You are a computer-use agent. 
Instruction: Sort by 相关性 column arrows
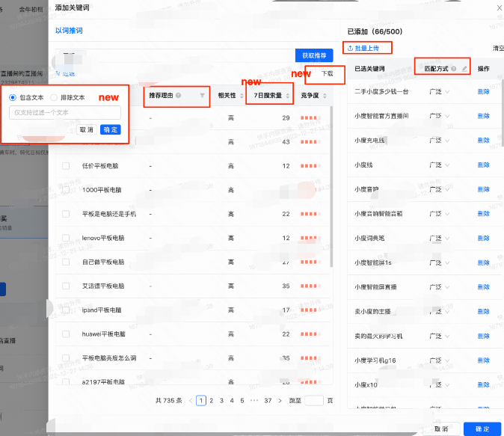pos(242,96)
